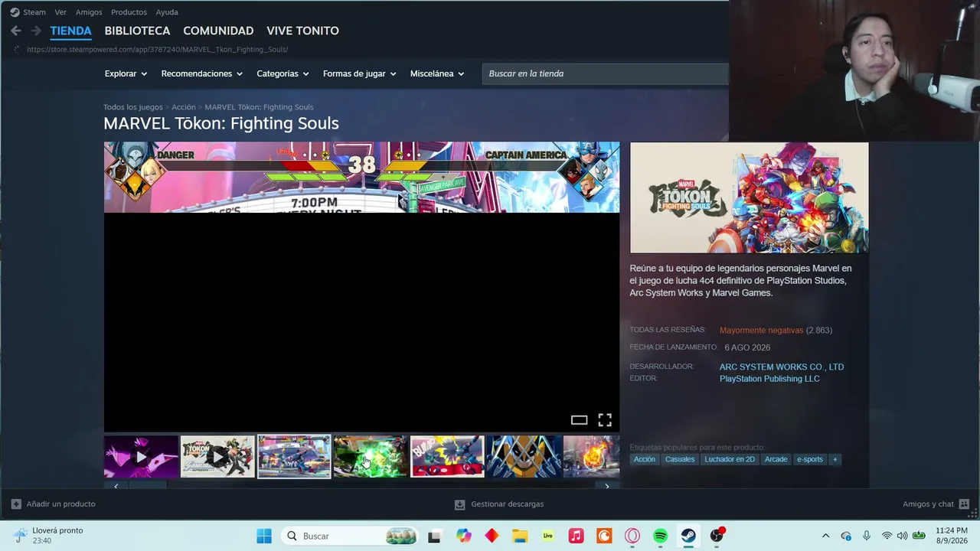
Task: Expand the Categorías dropdown
Action: pos(283,73)
